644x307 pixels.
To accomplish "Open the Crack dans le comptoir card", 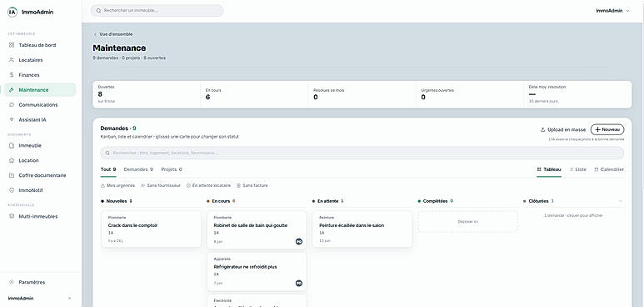I will 151,229.
